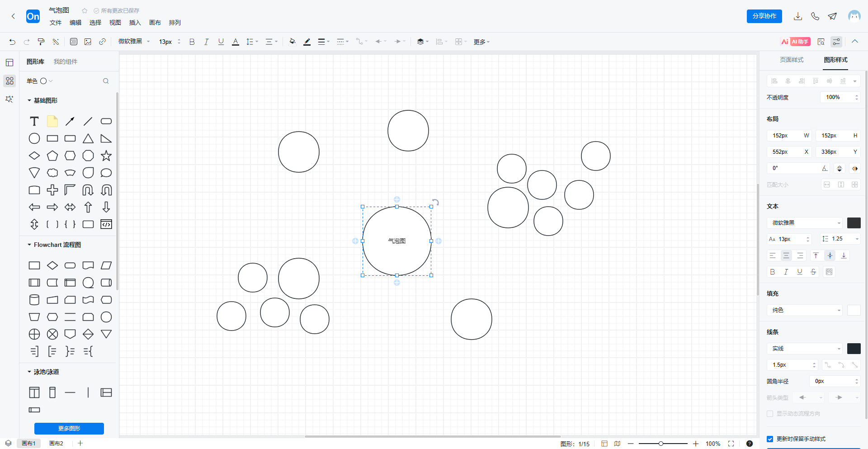Click the undo arrow in toolbar
Screen dimensions: 868x449
(x=12, y=42)
